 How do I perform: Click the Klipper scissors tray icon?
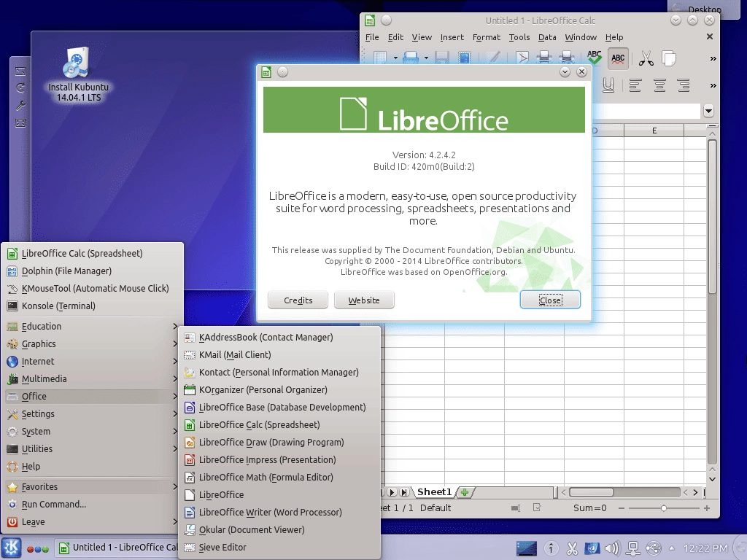pyautogui.click(x=572, y=548)
